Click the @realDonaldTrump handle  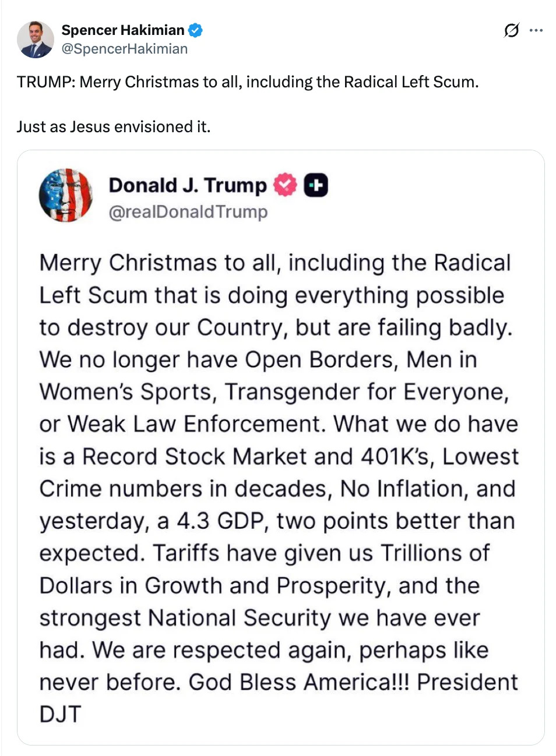coord(188,212)
